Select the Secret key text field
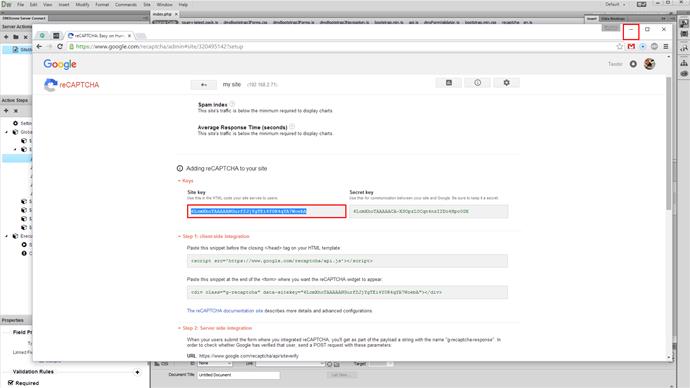The height and width of the screenshot is (388, 690). (x=429, y=212)
